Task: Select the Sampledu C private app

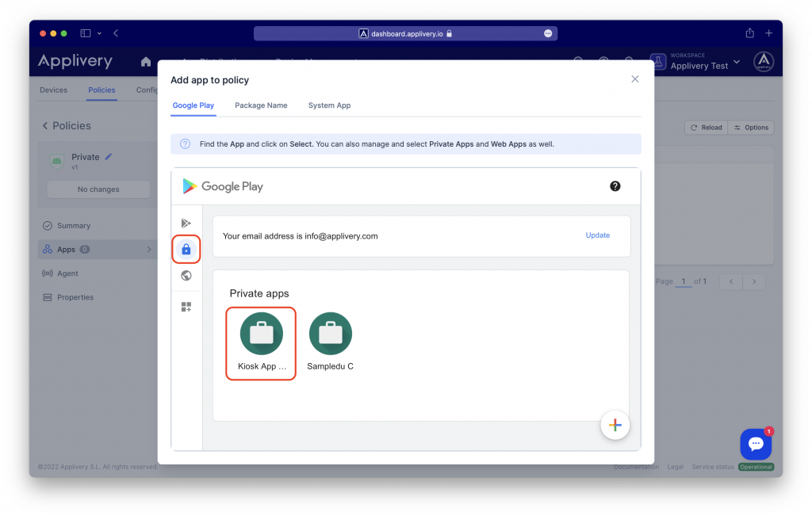Action: tap(331, 342)
